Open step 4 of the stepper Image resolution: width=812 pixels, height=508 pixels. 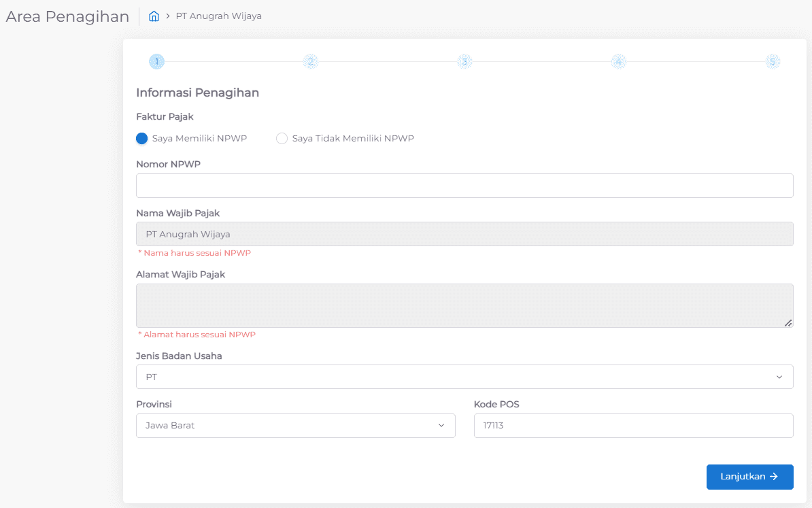[x=618, y=62]
